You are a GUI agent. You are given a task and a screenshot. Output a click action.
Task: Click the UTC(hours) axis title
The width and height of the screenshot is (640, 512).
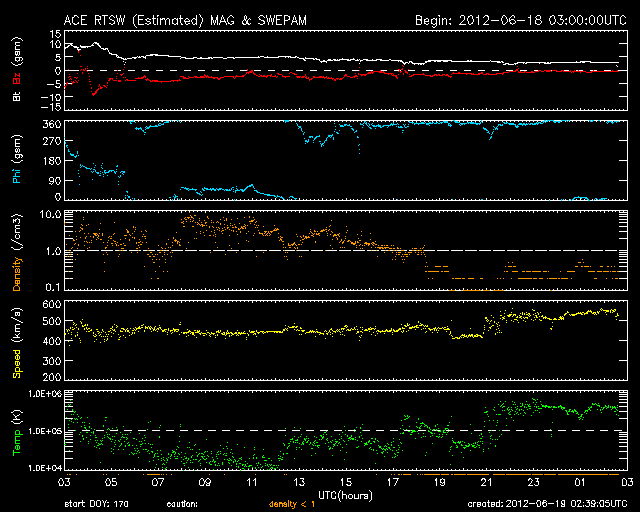pyautogui.click(x=345, y=496)
